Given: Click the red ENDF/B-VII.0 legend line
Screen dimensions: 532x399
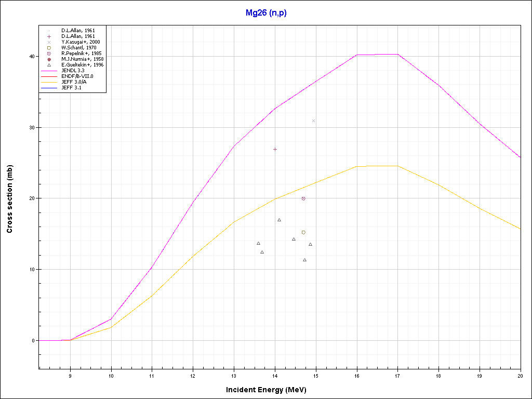Looking at the screenshot, I should pyautogui.click(x=49, y=76).
